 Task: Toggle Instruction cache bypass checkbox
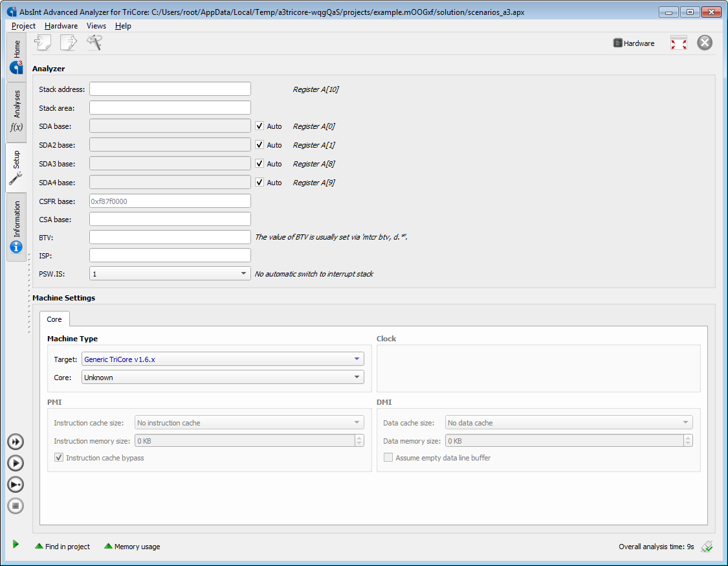(x=59, y=458)
